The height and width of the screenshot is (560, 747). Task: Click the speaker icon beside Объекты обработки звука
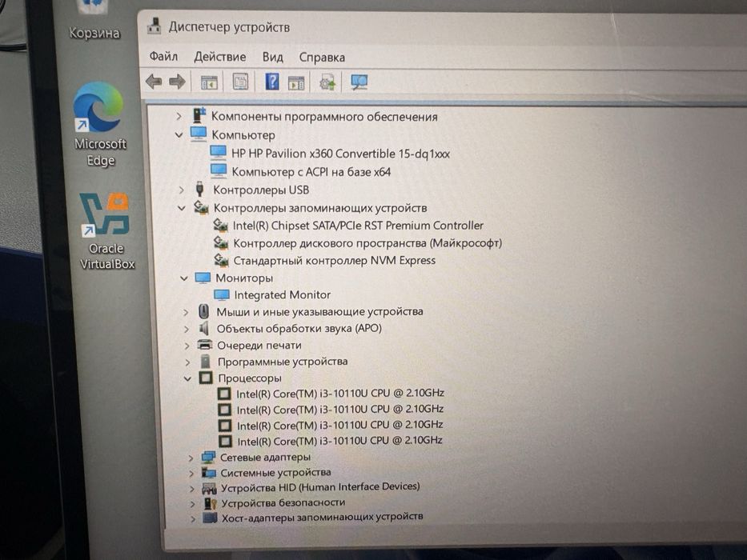[204, 329]
